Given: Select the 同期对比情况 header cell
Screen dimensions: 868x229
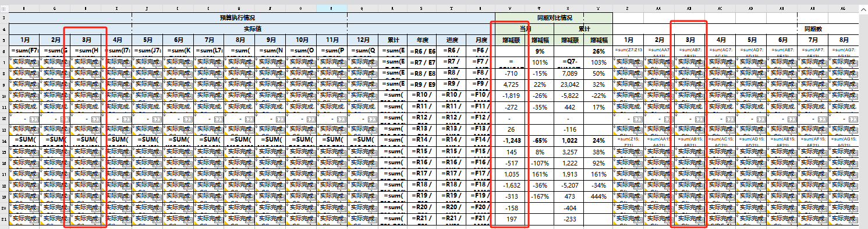Looking at the screenshot, I should click(554, 18).
